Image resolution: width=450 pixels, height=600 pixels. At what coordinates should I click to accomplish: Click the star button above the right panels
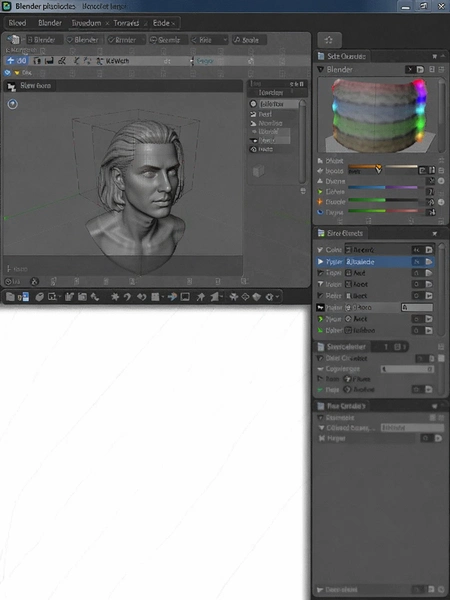pos(329,40)
